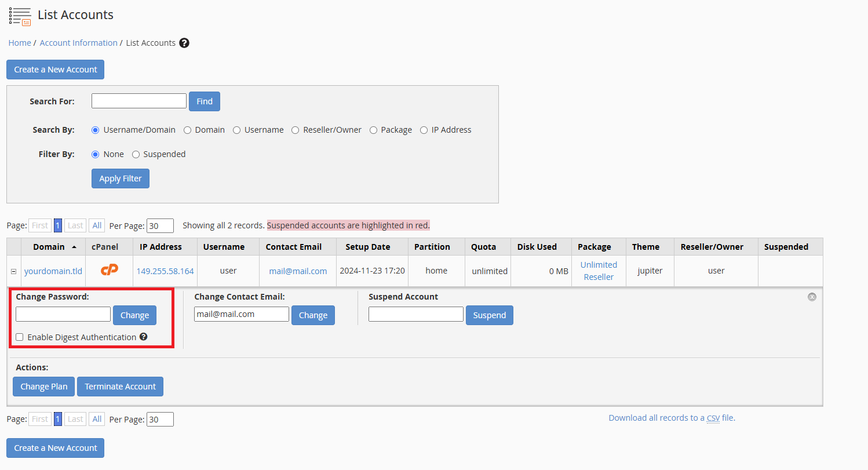Select the IP Address search-by radio button
This screenshot has height=470, width=868.
[x=424, y=130]
